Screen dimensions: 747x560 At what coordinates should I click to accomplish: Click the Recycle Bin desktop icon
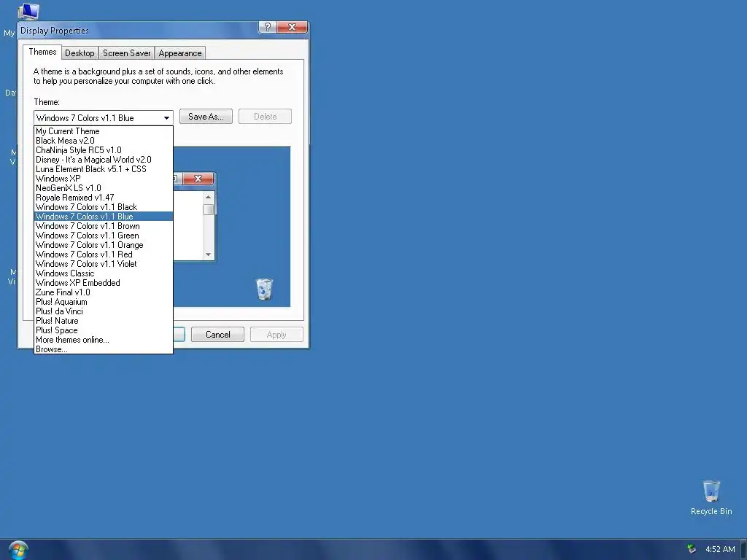coord(711,497)
